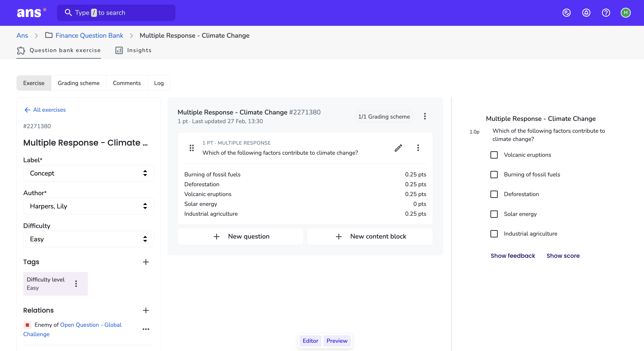Click the puzzle piece Question bank exercise icon
This screenshot has height=351, width=644.
21,50
